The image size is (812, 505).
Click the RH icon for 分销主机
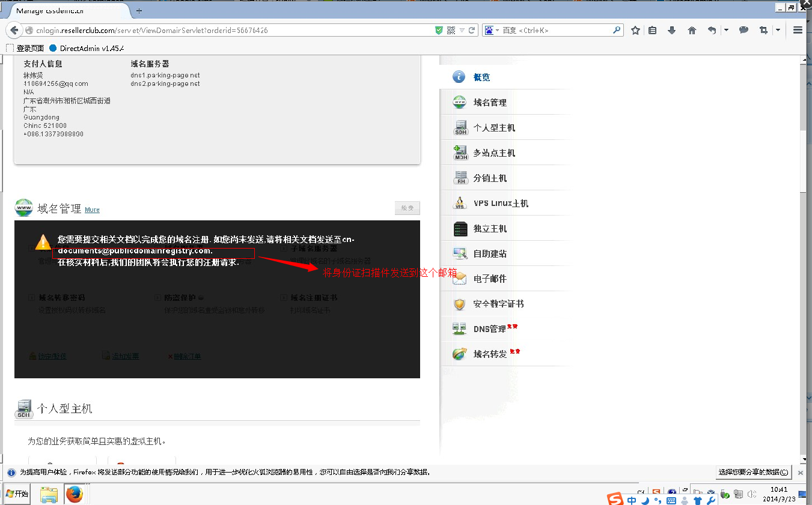coord(460,178)
